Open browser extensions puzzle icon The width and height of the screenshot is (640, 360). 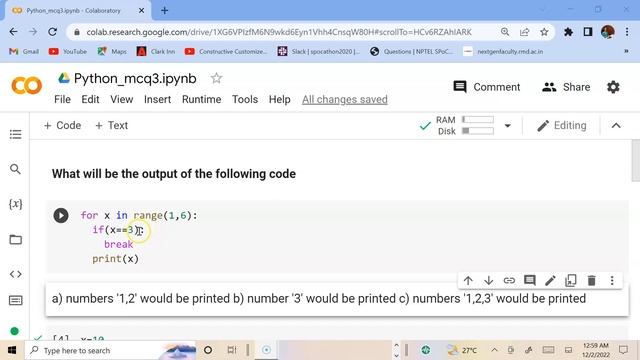(568, 32)
